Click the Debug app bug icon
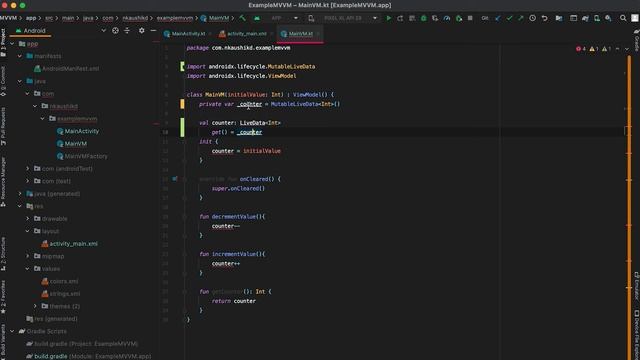 click(423, 18)
